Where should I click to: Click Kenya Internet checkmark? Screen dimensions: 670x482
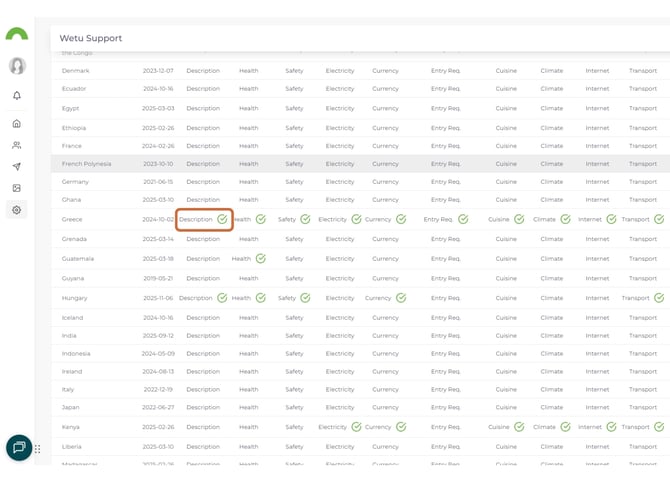pyautogui.click(x=611, y=427)
